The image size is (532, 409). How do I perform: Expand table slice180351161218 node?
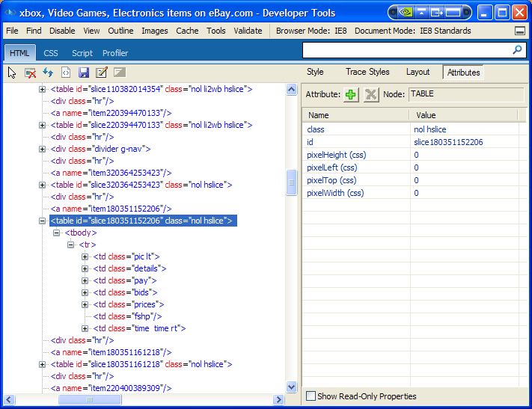click(x=42, y=365)
